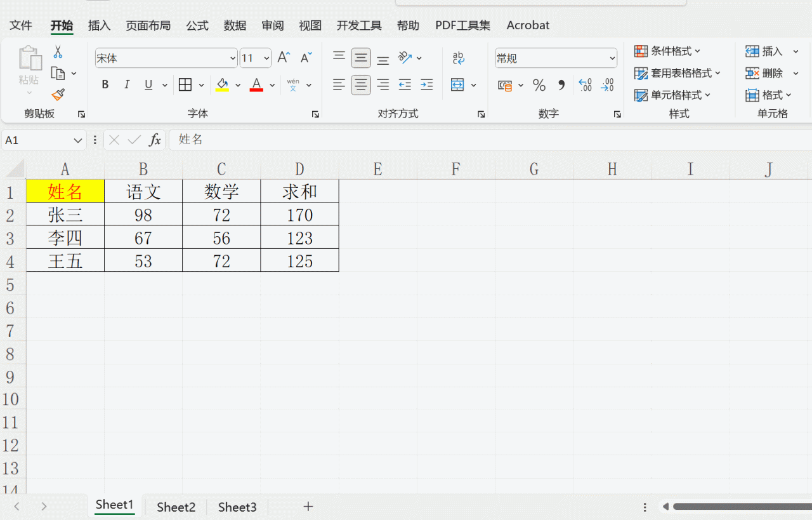
Task: Click the wén phonetic guide icon
Action: (293, 84)
